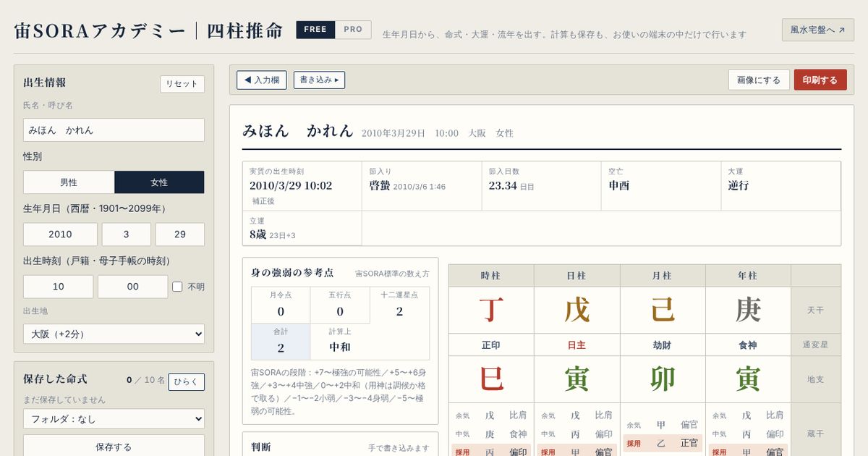The width and height of the screenshot is (868, 456).
Task: Click the 日主 label under day pillar
Action: coord(577,345)
